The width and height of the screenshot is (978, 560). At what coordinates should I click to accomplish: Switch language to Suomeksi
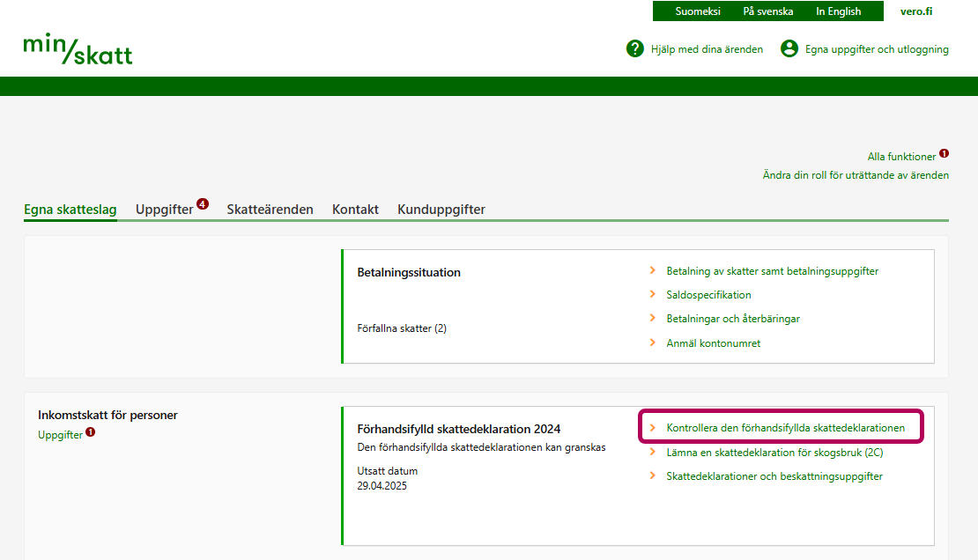tap(698, 11)
